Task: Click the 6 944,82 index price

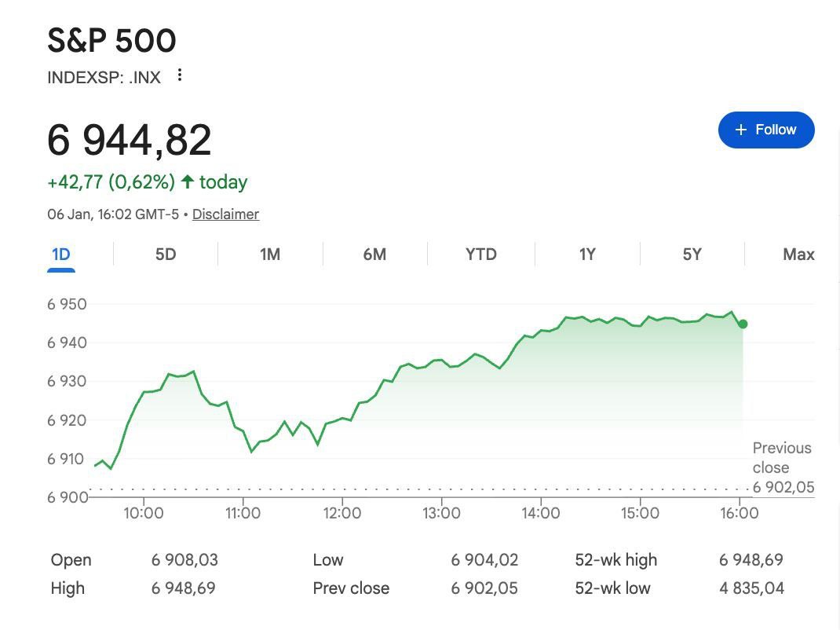Action: (130, 140)
